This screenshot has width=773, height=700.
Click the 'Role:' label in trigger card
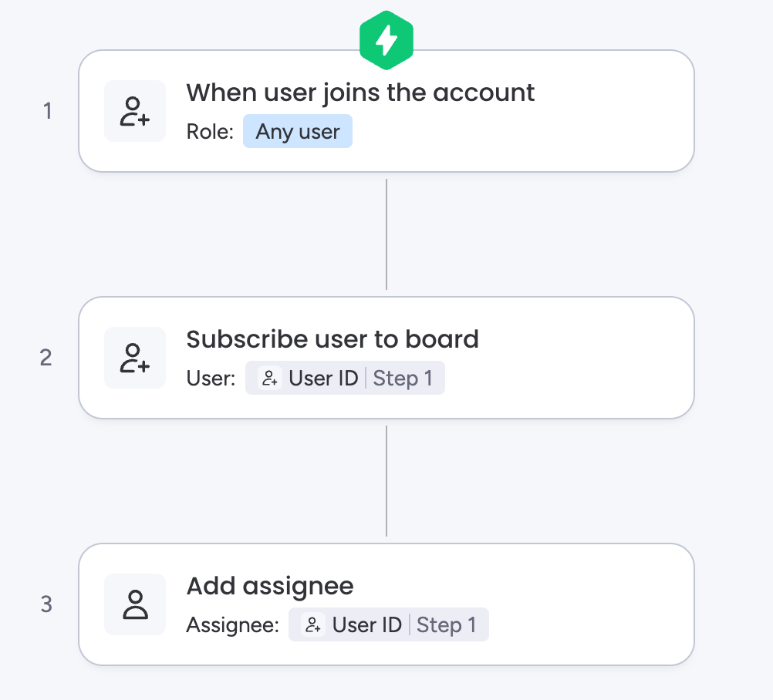point(210,132)
